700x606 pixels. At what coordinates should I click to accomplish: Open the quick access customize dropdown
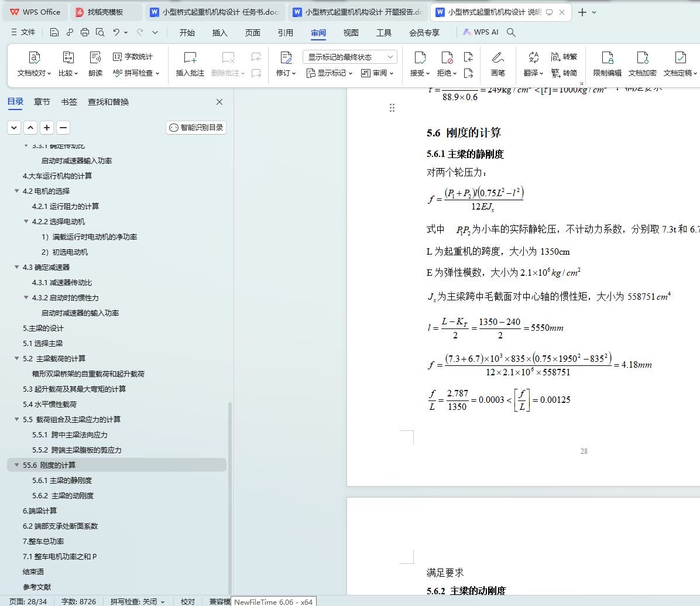(x=155, y=32)
